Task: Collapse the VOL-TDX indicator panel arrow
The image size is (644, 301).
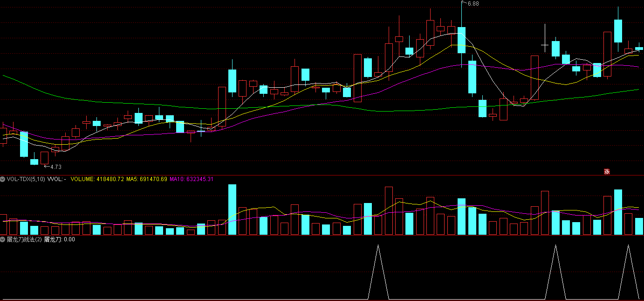Action: pyautogui.click(x=3, y=179)
